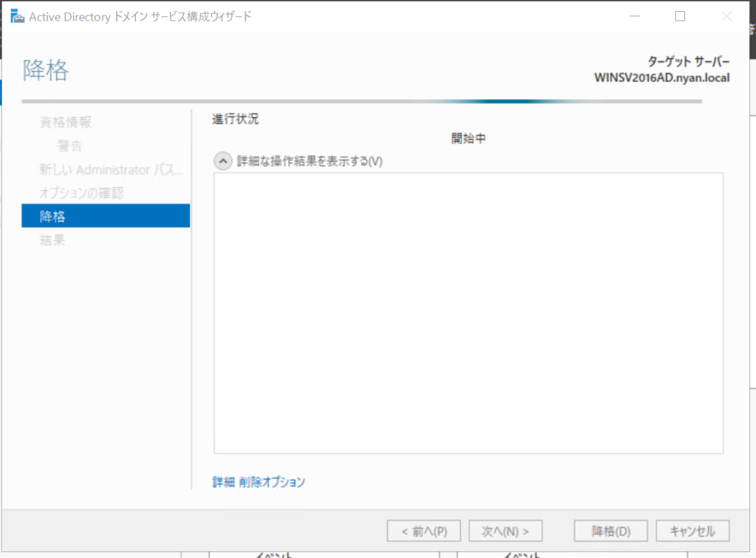Click inside the operation results text box
The height and width of the screenshot is (558, 756).
468,313
